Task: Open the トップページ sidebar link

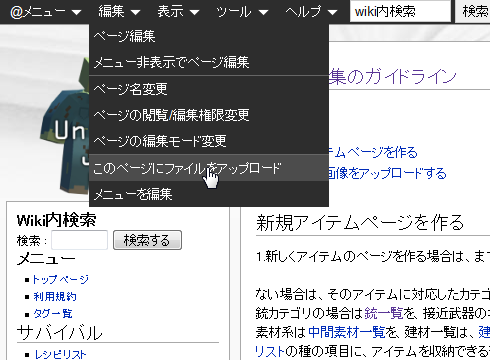Action: (60, 279)
